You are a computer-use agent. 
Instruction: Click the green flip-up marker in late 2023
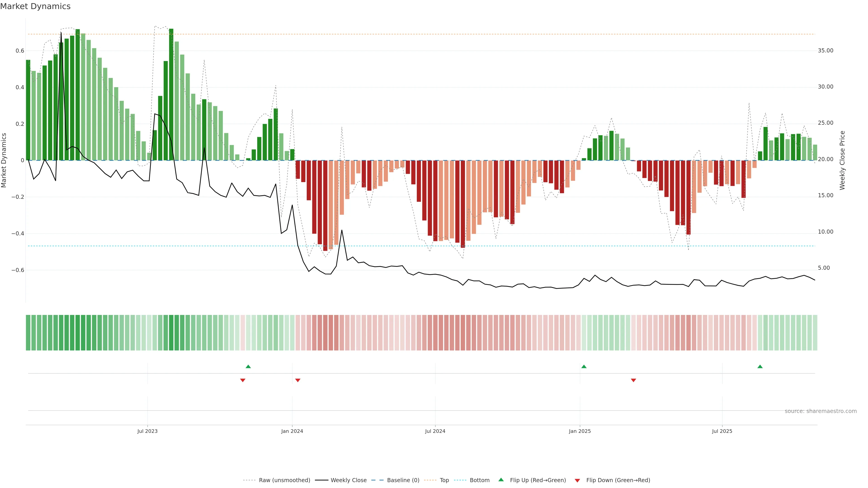248,366
